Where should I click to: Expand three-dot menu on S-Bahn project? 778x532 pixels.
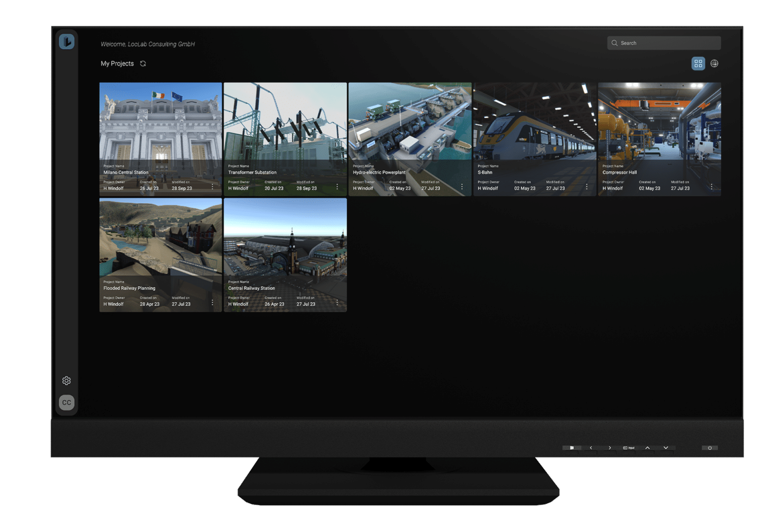587,187
